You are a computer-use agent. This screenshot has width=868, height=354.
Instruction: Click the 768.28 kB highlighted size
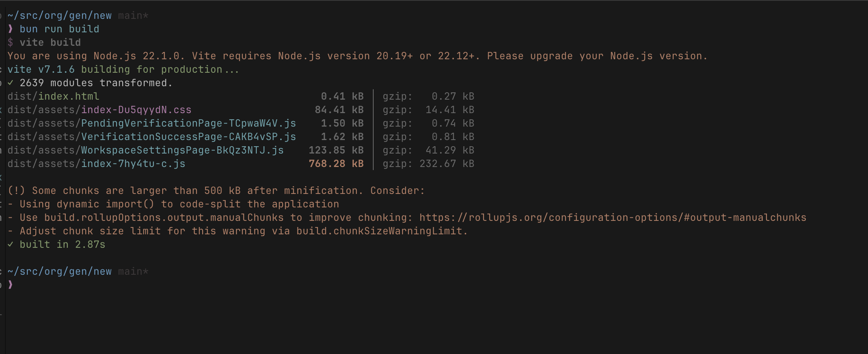coord(336,164)
